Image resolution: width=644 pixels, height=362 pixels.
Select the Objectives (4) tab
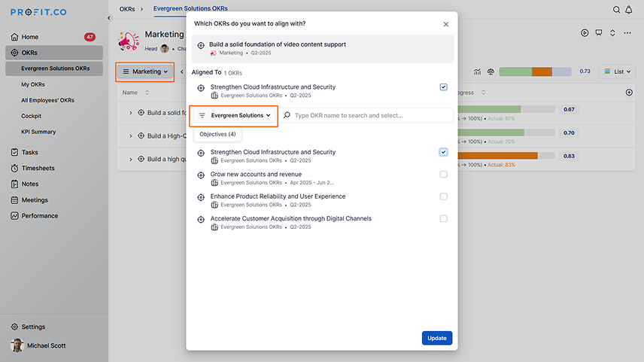click(217, 134)
